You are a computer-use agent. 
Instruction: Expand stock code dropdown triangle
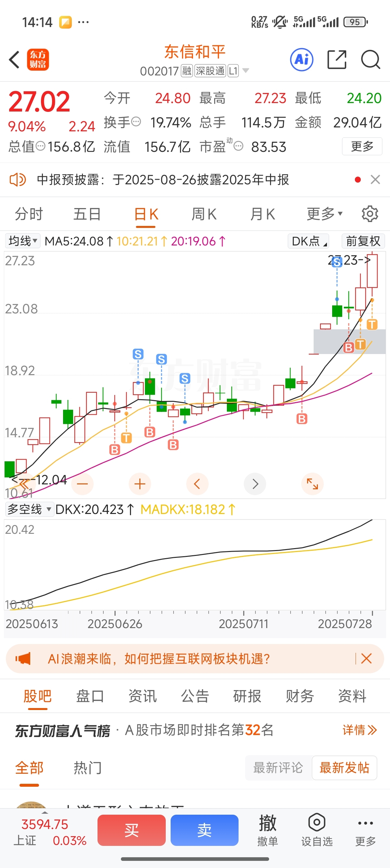click(x=246, y=71)
